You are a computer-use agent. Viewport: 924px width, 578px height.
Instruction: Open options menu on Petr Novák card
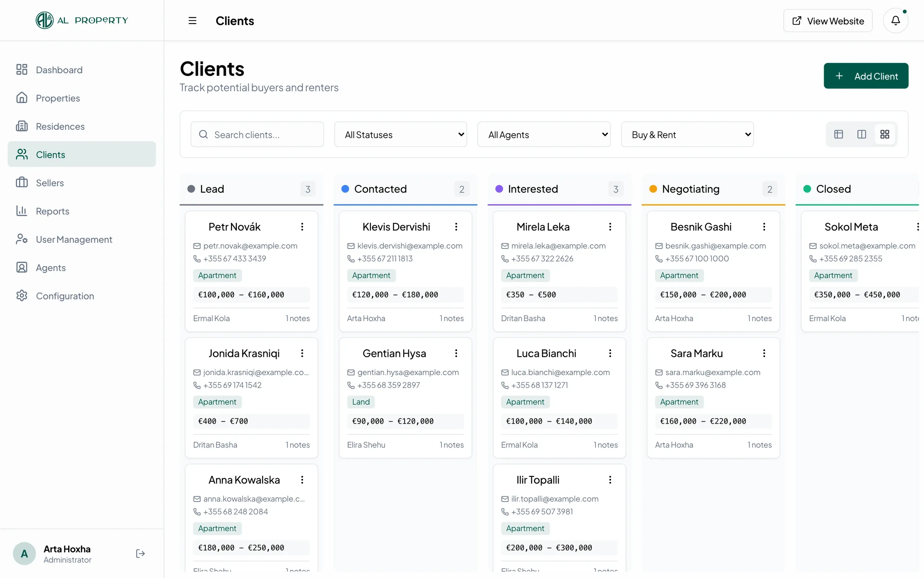[302, 227]
